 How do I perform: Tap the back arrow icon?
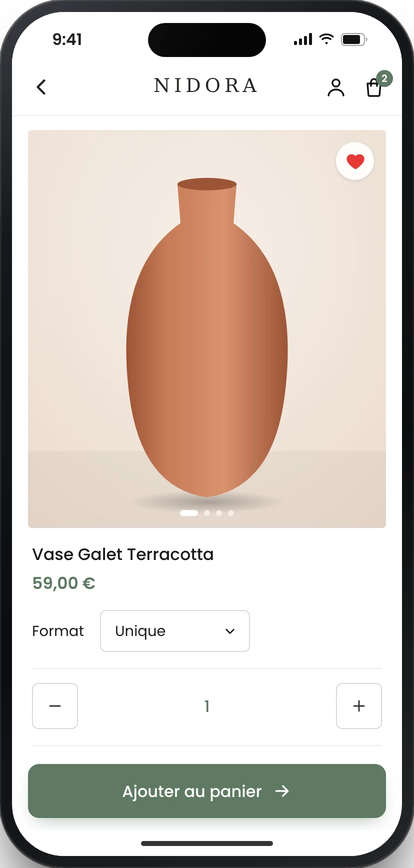pos(41,87)
